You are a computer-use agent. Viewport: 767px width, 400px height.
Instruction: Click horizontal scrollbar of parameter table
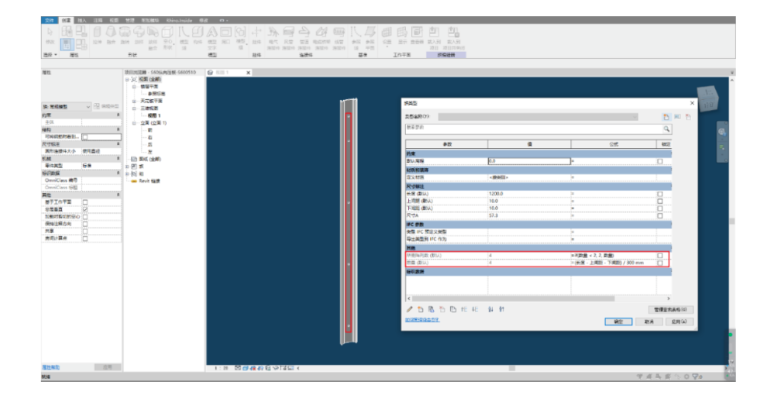[513, 298]
